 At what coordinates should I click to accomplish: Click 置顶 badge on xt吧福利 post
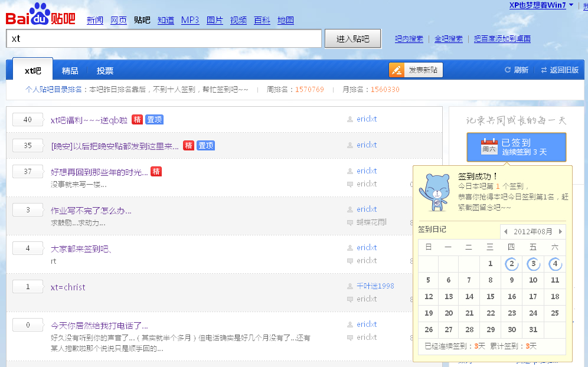pos(154,120)
